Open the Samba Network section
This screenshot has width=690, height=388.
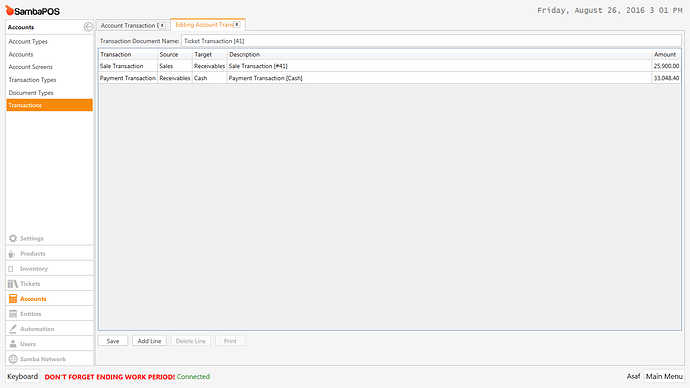click(x=49, y=359)
